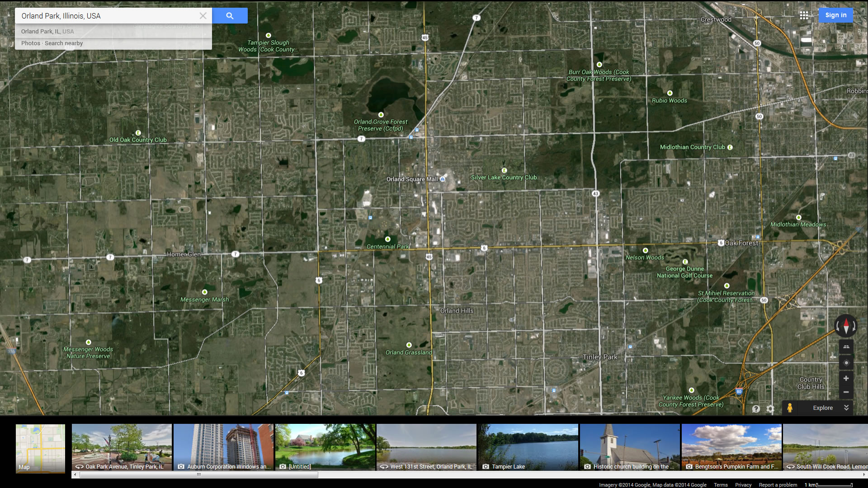Click Search nearby link
Viewport: 868px width, 488px height.
pyautogui.click(x=64, y=43)
